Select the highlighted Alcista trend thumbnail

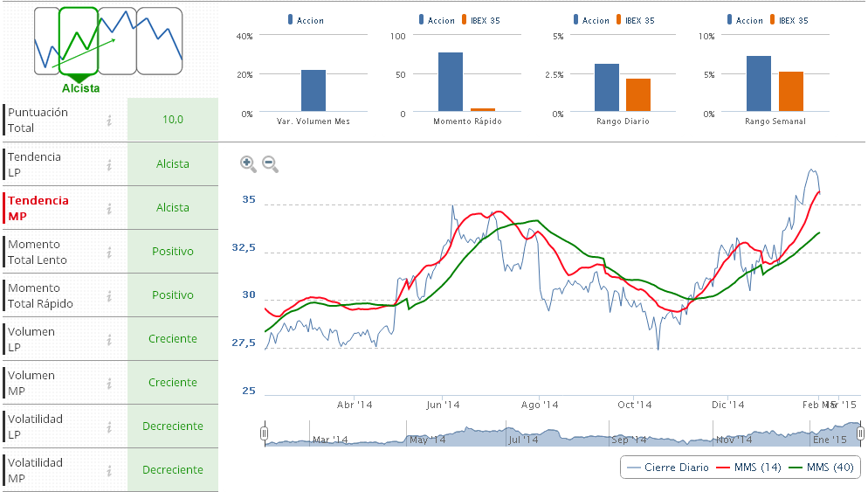tap(79, 40)
